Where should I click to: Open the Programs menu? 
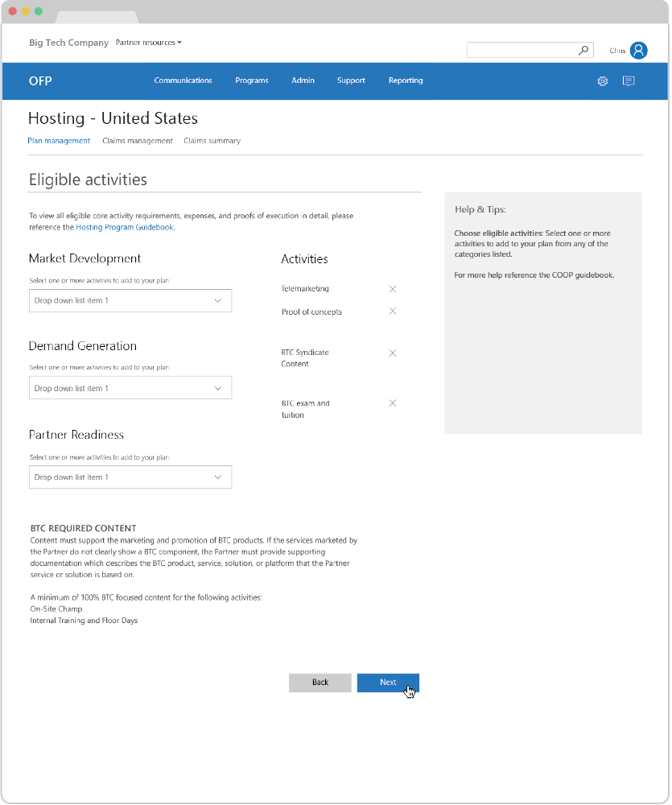tap(252, 80)
